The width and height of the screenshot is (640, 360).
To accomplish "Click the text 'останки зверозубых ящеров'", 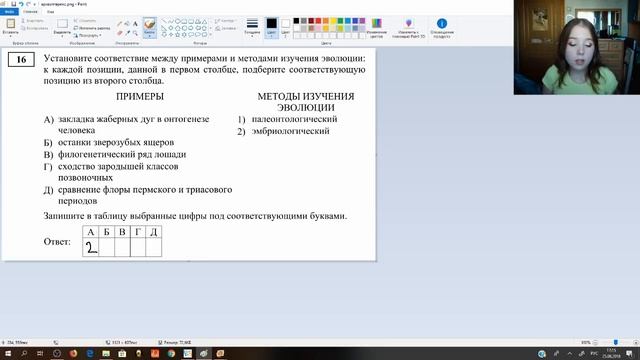I will 116,142.
